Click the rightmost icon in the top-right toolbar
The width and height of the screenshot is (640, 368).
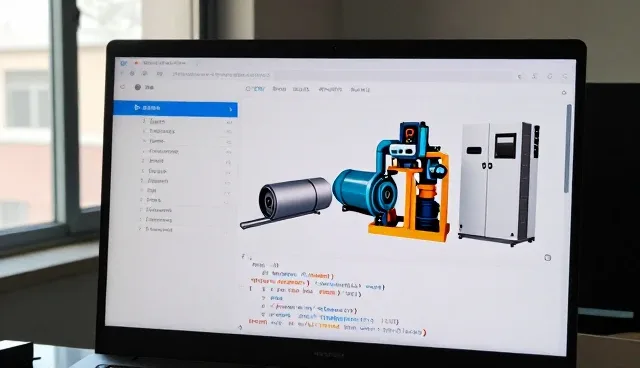click(x=565, y=76)
